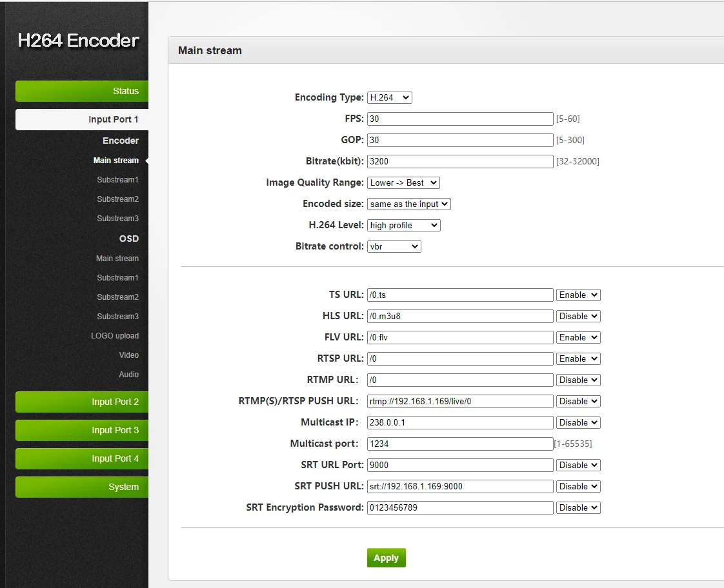Viewport: 724px width, 588px height.
Task: Open the H.264 Level dropdown
Action: (403, 225)
